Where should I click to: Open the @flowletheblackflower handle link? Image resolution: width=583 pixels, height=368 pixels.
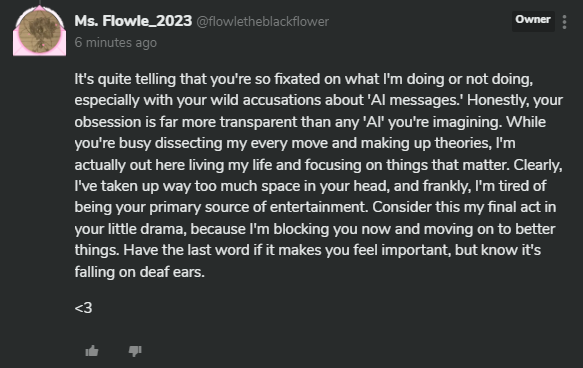[262, 22]
